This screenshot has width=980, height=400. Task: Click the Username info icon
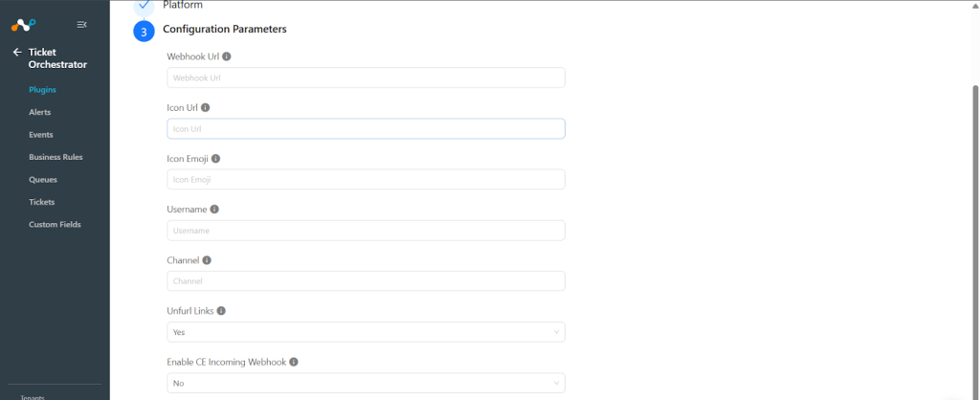pos(214,210)
